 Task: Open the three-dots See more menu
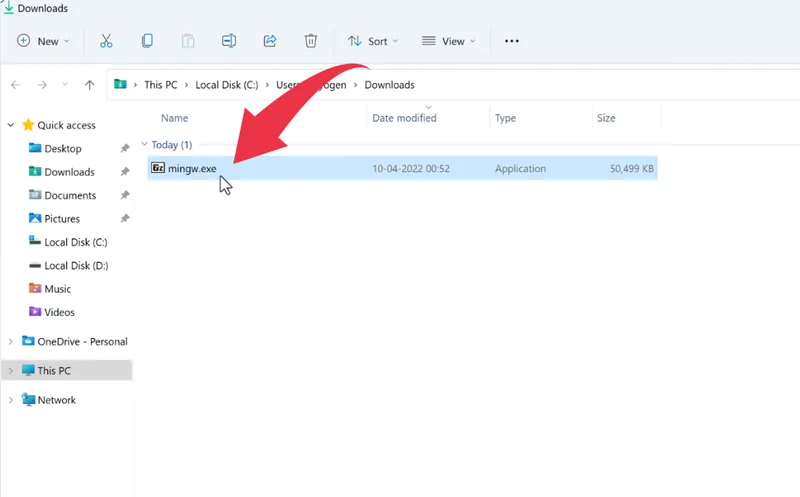point(512,41)
